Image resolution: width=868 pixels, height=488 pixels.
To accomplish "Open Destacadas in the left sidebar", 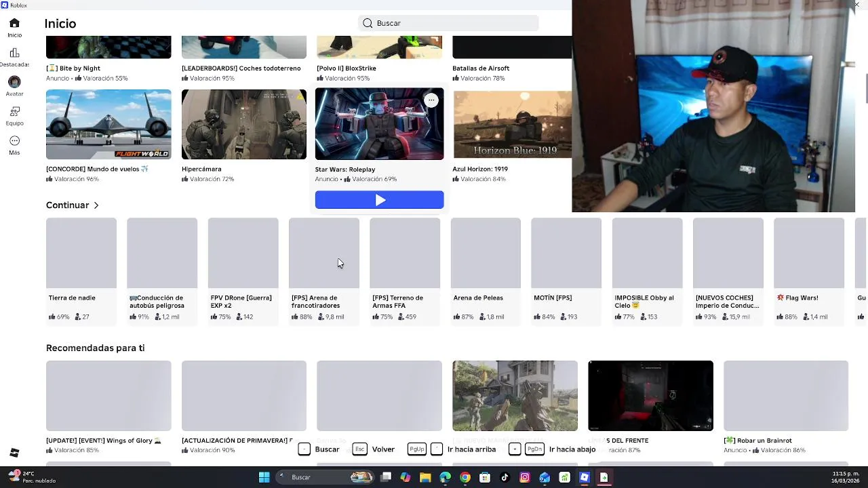I will pyautogui.click(x=14, y=58).
